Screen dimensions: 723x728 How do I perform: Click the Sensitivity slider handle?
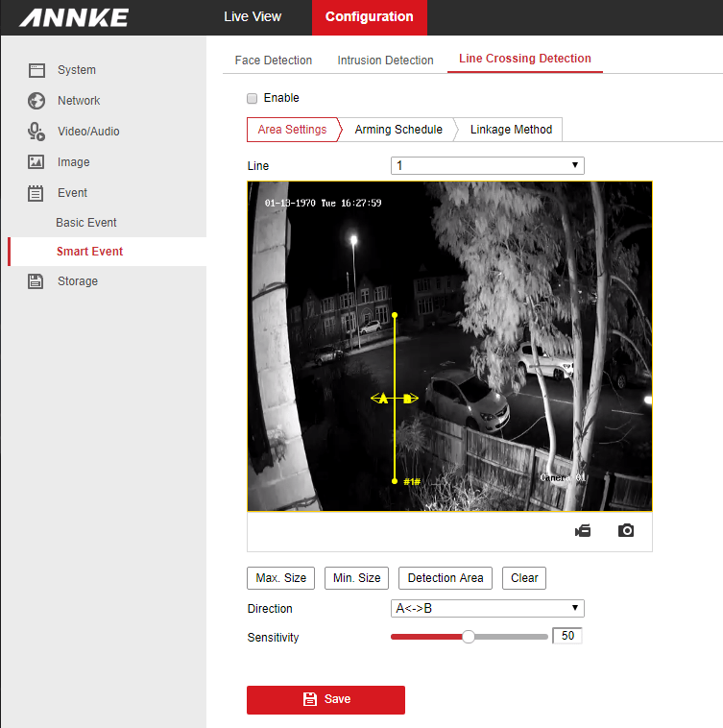click(x=469, y=636)
